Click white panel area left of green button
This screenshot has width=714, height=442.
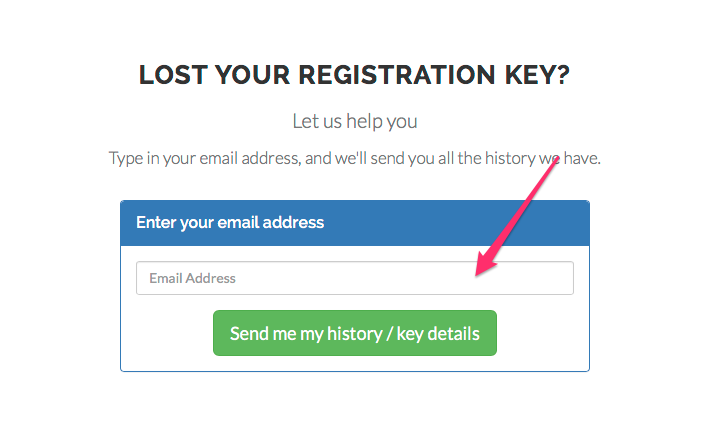(x=166, y=334)
